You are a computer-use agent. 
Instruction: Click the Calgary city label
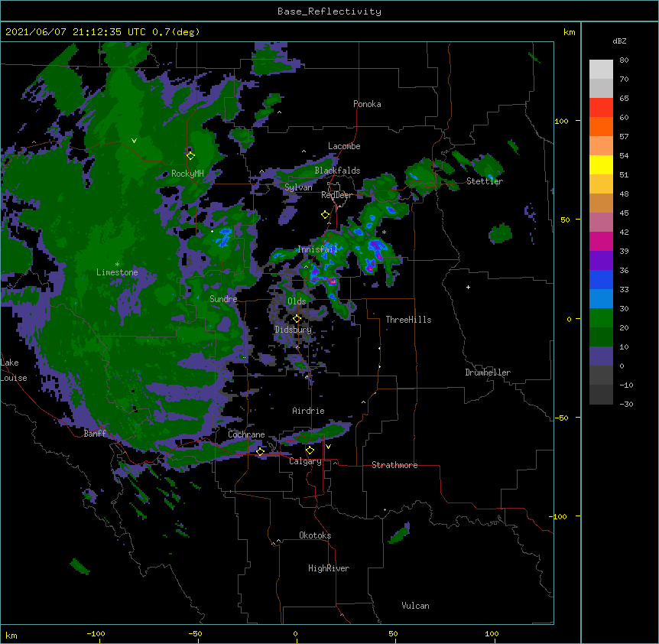pyautogui.click(x=305, y=461)
